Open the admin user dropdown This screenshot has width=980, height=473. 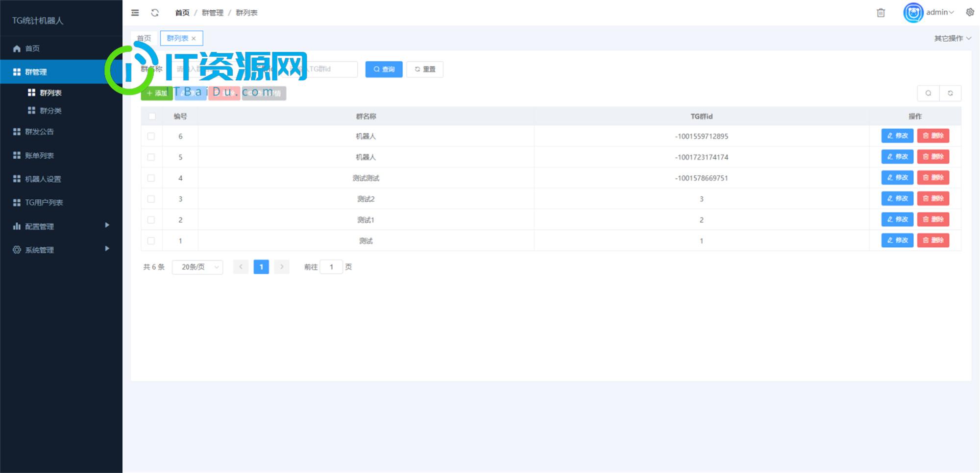[x=940, y=12]
